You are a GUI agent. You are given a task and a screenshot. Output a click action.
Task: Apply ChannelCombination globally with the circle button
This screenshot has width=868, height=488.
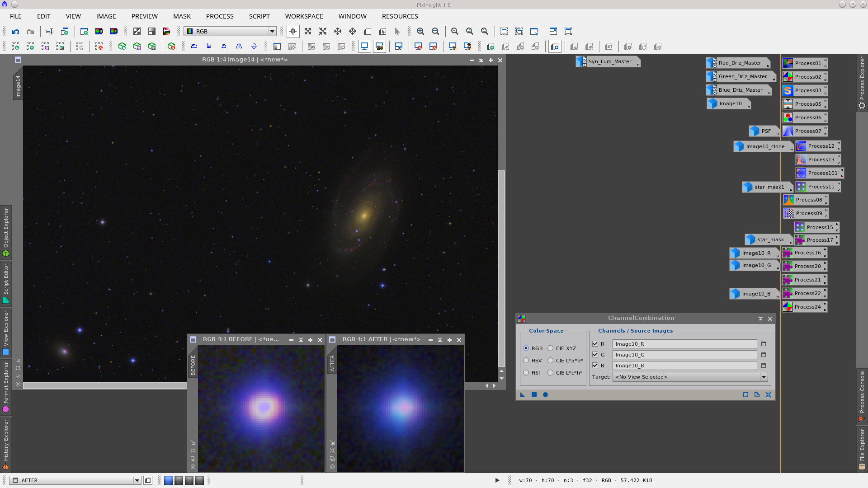[545, 394]
